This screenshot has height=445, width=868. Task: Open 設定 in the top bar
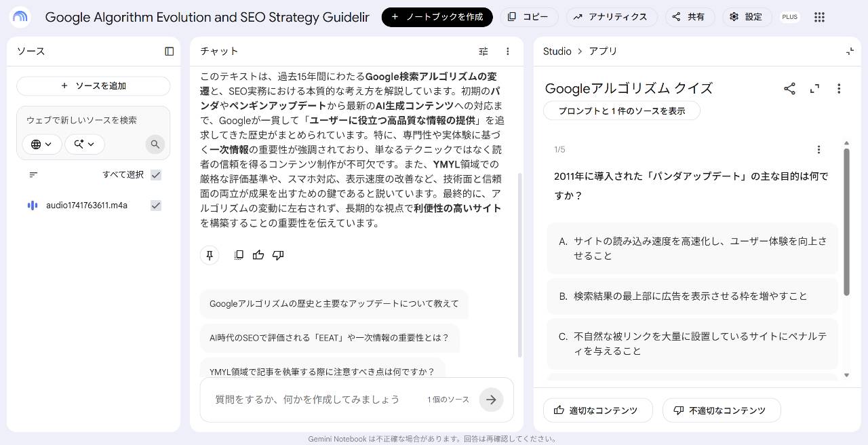747,17
